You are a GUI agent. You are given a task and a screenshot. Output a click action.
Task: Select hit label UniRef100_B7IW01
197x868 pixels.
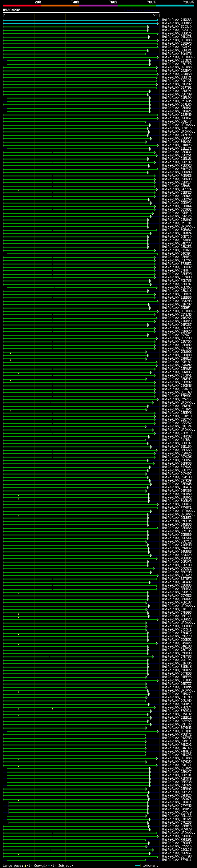177,375
